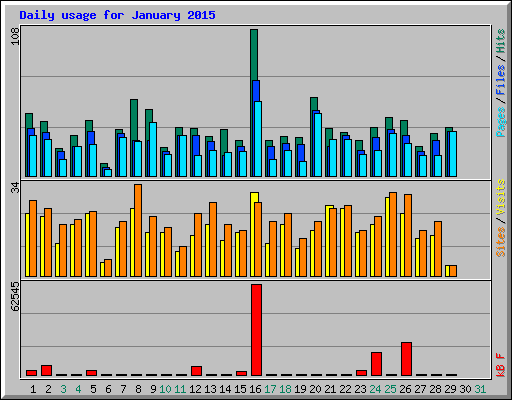The height and width of the screenshot is (400, 512).
Task: Select the red KB bar for day 12
Action: 196,371
